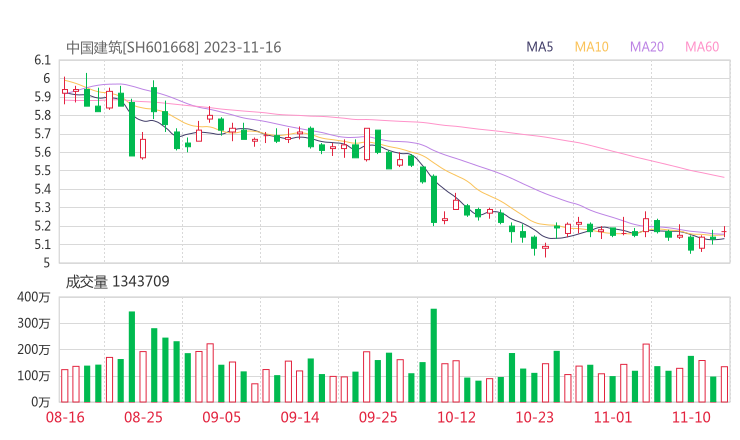Click the 成交量 1343709 volume label
This screenshot has height=440, width=740.
point(117,281)
